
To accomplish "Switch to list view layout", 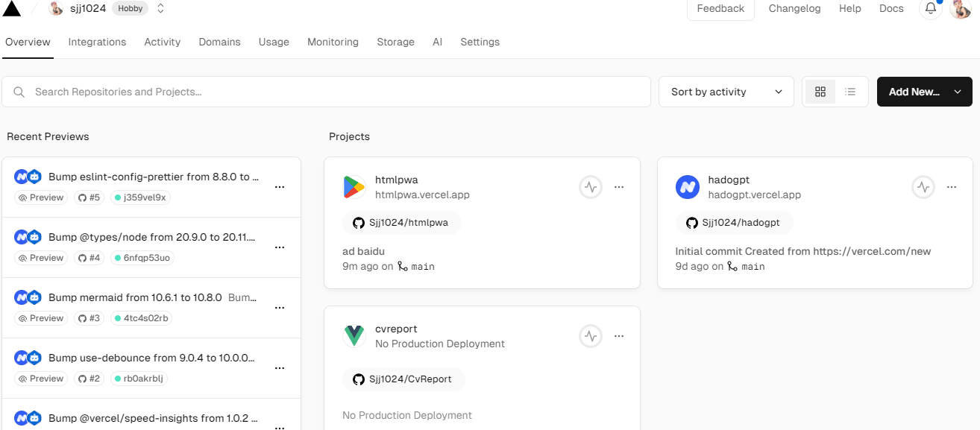I will (850, 92).
